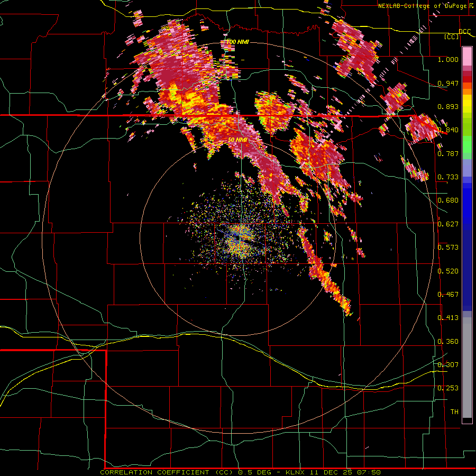
Task: Pick the light pink top color-bar segment
Action: (467, 57)
